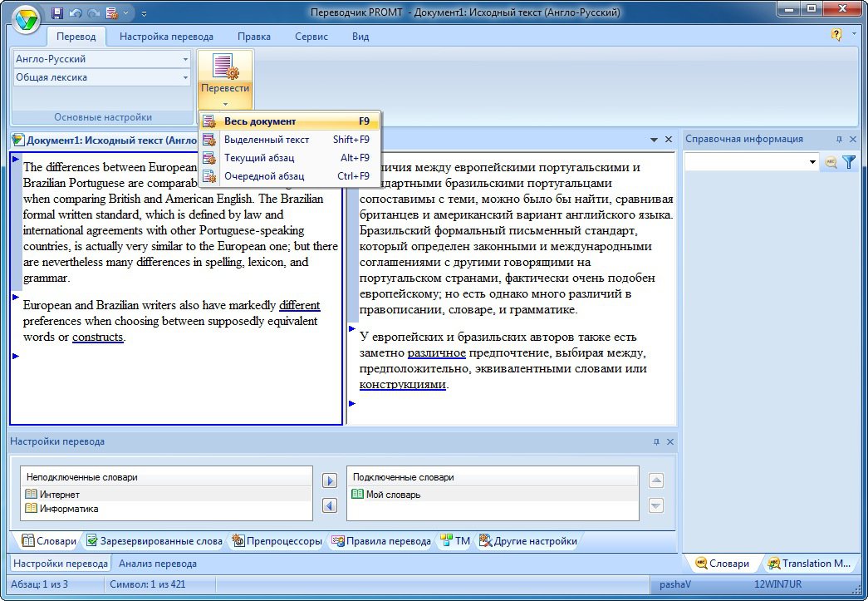Image resolution: width=868 pixels, height=601 pixels.
Task: Select the Информатика dictionary in the list
Action: (x=166, y=509)
